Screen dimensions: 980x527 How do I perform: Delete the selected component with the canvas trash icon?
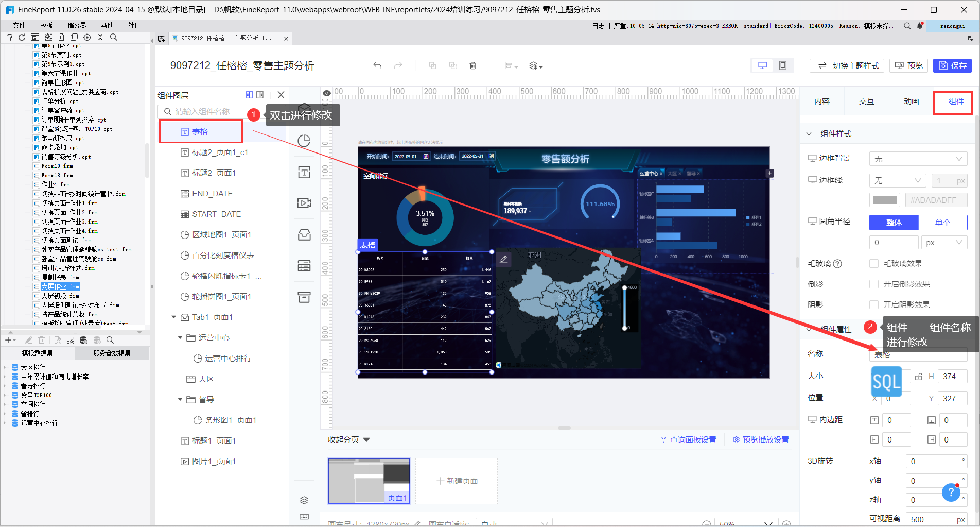point(472,65)
